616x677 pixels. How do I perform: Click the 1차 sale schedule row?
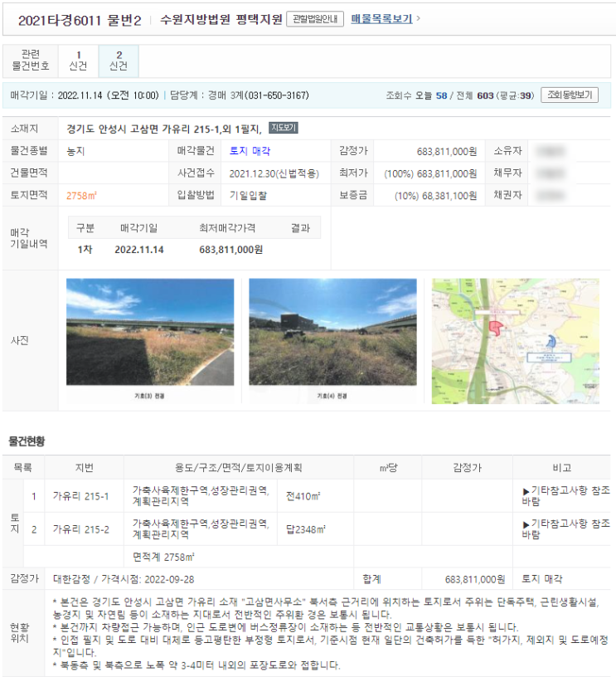(195, 250)
